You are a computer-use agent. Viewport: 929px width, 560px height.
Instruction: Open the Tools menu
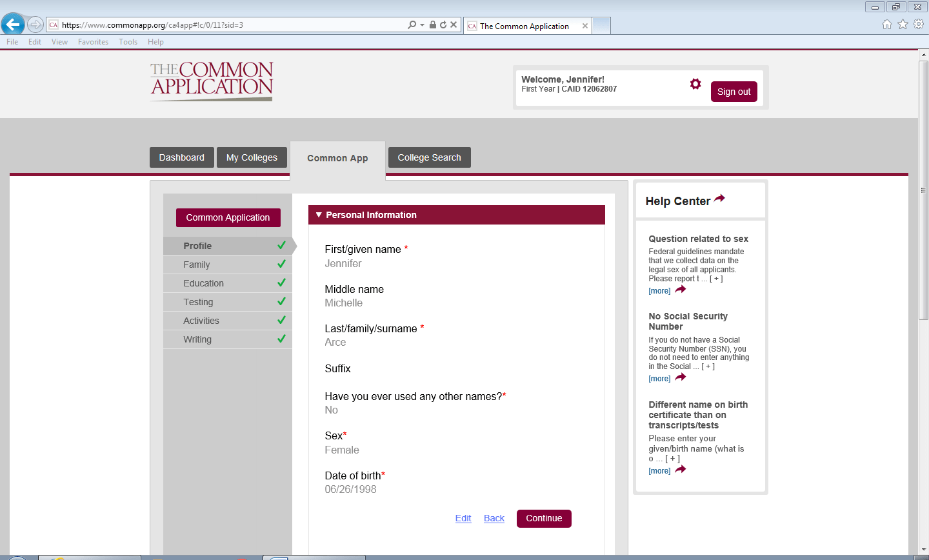coord(128,42)
